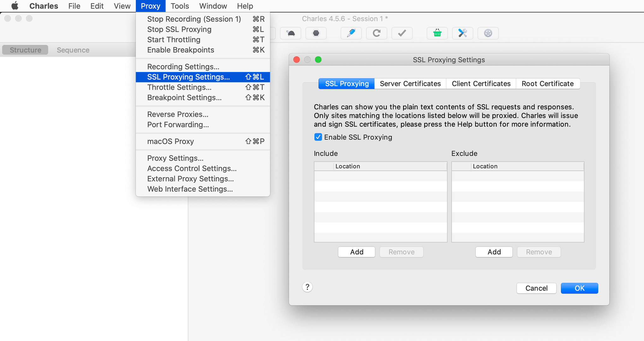Open the Charles application menu

coord(44,6)
